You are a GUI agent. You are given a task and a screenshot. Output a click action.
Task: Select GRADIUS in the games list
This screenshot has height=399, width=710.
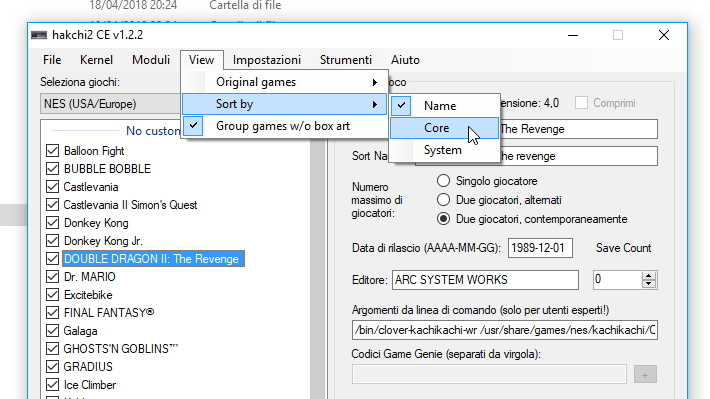coord(88,366)
